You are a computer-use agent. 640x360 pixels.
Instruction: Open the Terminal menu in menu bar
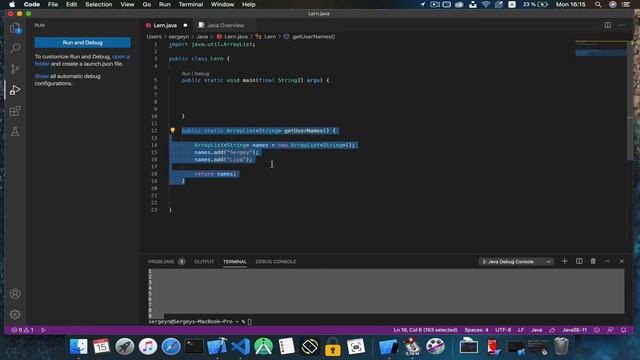(191, 4)
